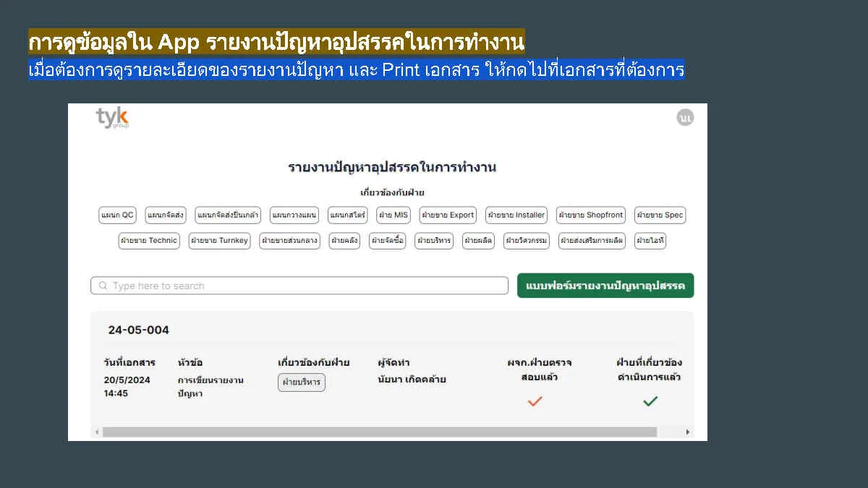Filter by ฝ่ายขาย Turnkey tag
The width and height of the screenshot is (868, 488).
219,241
